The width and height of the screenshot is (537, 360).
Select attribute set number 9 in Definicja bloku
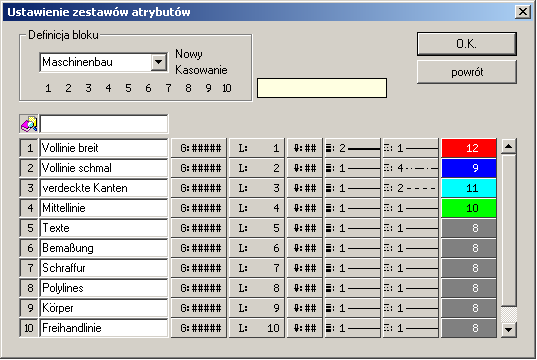click(208, 88)
